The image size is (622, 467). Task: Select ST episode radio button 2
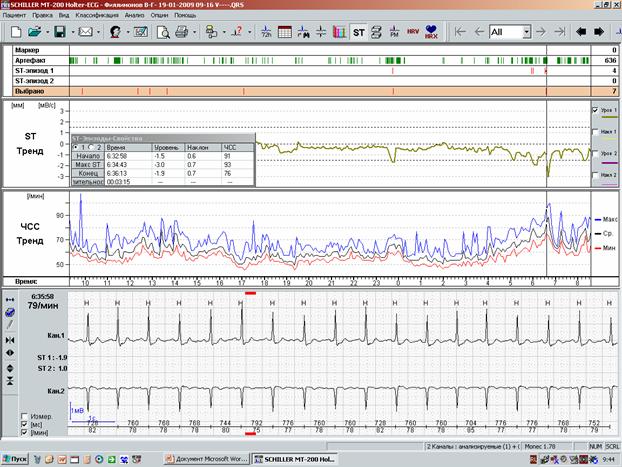pyautogui.click(x=91, y=147)
